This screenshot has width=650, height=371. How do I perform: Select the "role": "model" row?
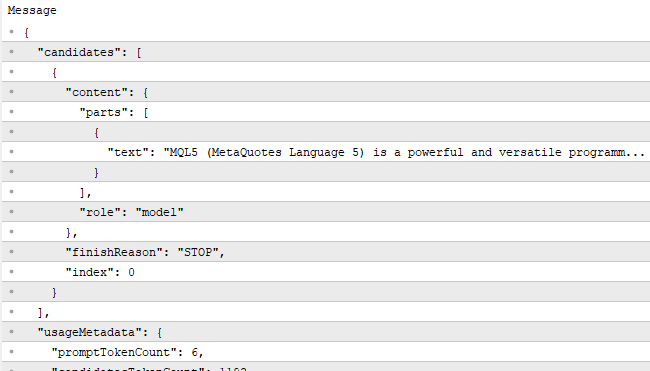pyautogui.click(x=326, y=212)
